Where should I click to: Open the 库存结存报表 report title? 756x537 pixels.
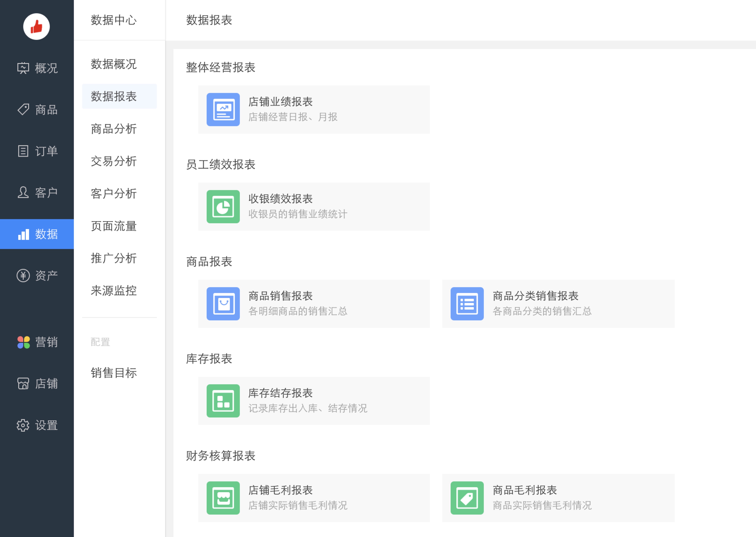pyautogui.click(x=280, y=393)
